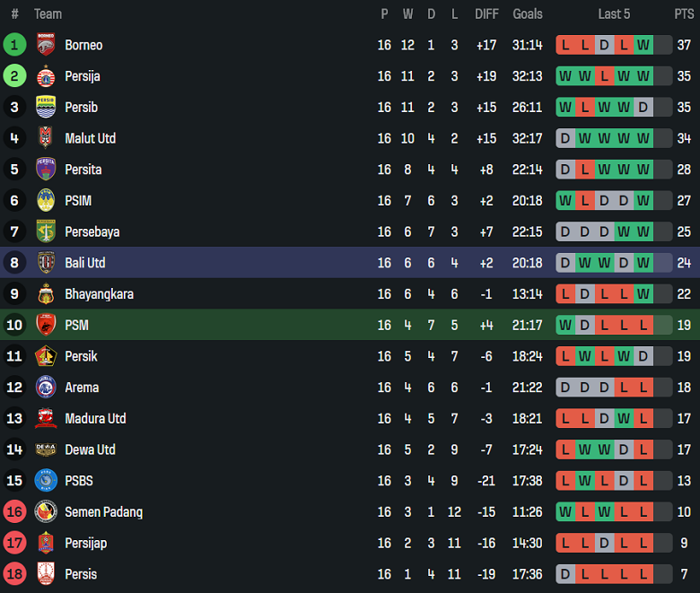Click the Persija team logo
The image size is (700, 593).
click(x=46, y=76)
